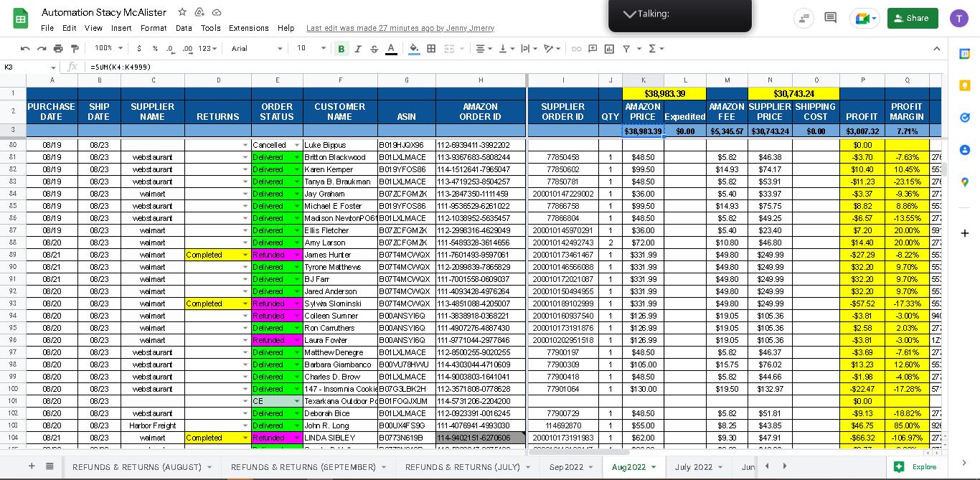The height and width of the screenshot is (480, 980).
Task: Open the File menu
Action: (x=47, y=28)
